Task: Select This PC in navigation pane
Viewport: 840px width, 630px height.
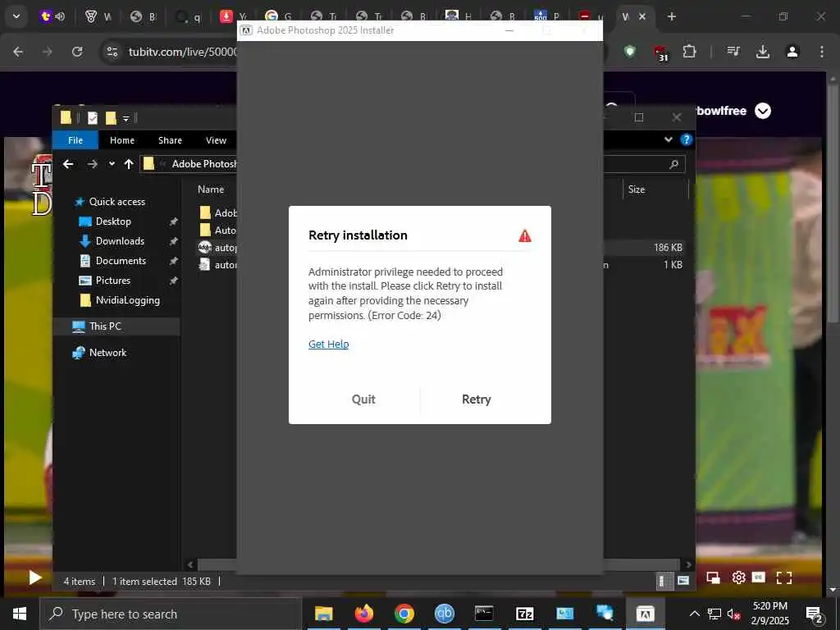Action: pos(105,326)
